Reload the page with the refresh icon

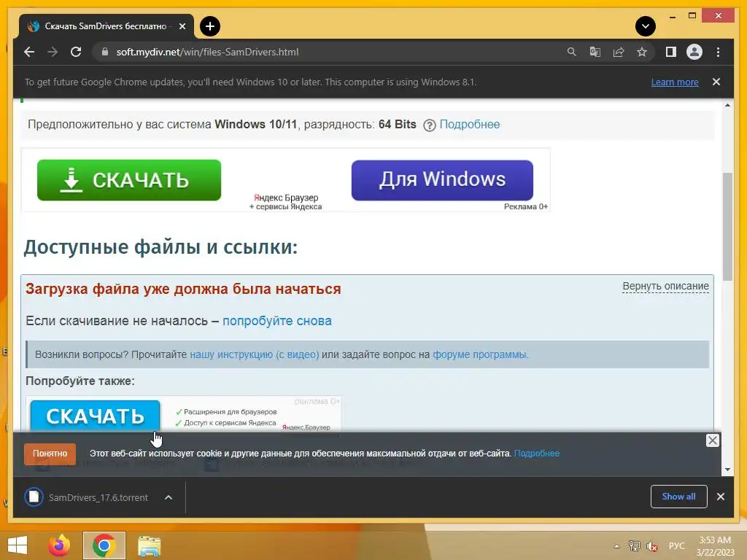point(76,52)
